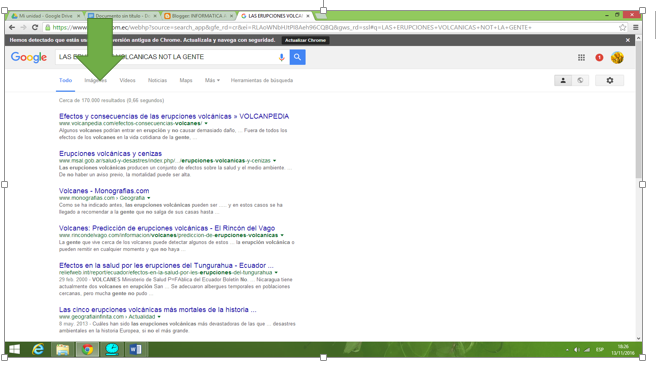This screenshot has width=656, height=376.
Task: Open Erupciones volcánicas y cenizas result
Action: (x=110, y=153)
